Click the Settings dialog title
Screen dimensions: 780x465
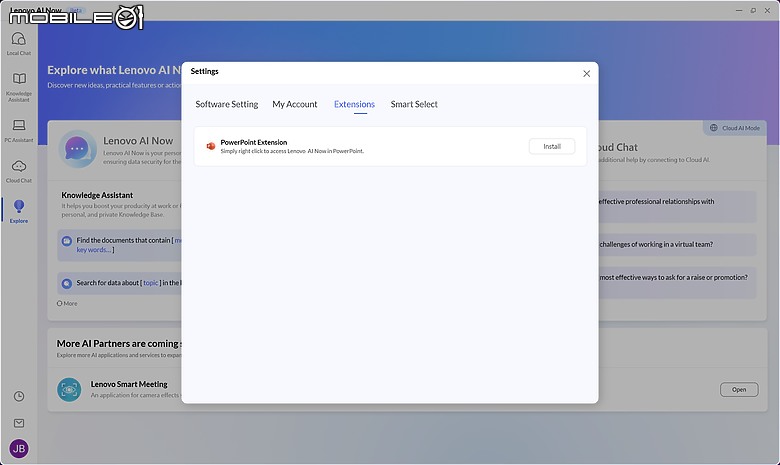tap(204, 71)
